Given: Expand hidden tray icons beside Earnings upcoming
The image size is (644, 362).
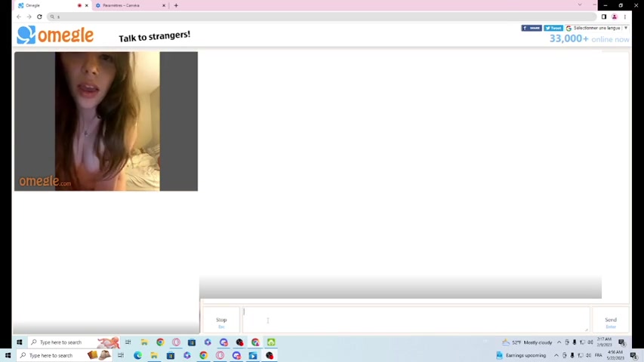Looking at the screenshot, I should click(556, 355).
